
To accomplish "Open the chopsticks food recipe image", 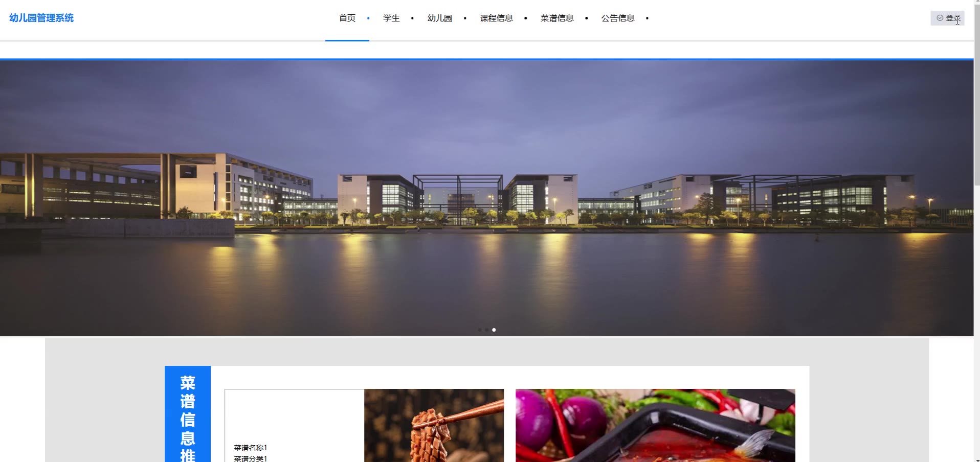I will coord(434,425).
